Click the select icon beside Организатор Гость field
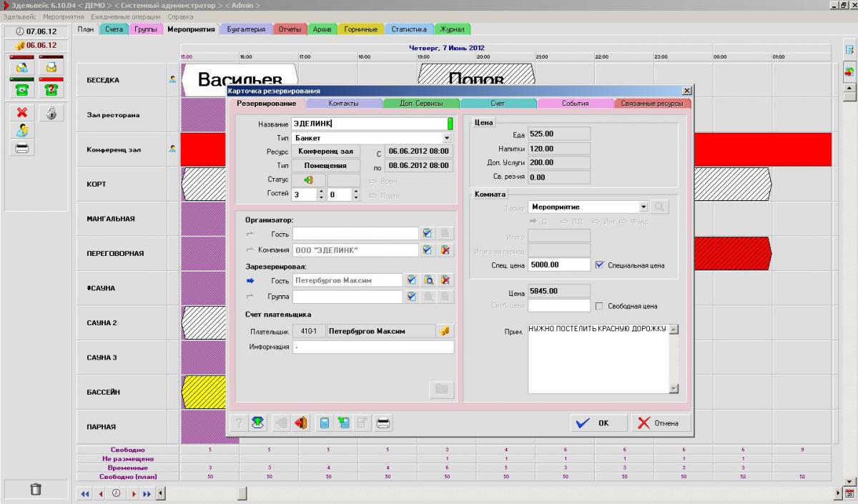The width and height of the screenshot is (858, 504). click(x=427, y=233)
